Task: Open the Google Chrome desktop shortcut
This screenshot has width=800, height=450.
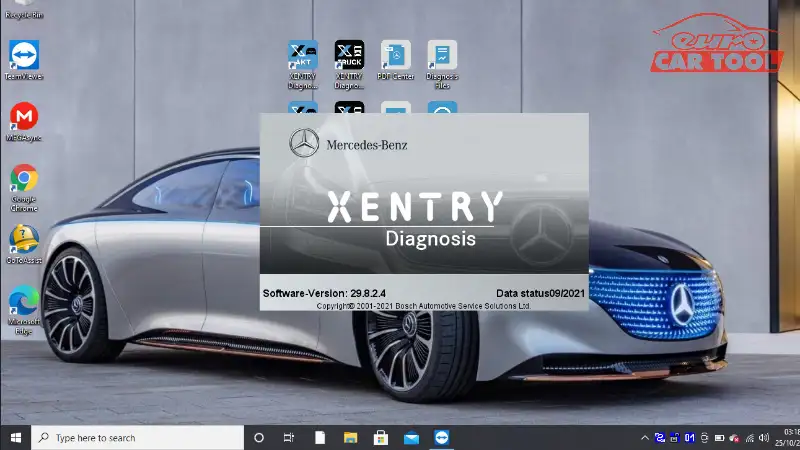Action: [23, 187]
